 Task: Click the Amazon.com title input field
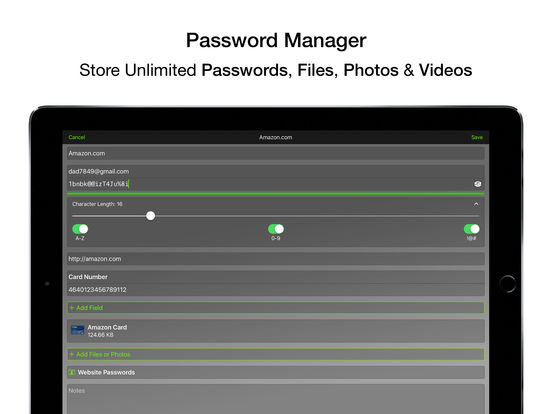tap(276, 153)
